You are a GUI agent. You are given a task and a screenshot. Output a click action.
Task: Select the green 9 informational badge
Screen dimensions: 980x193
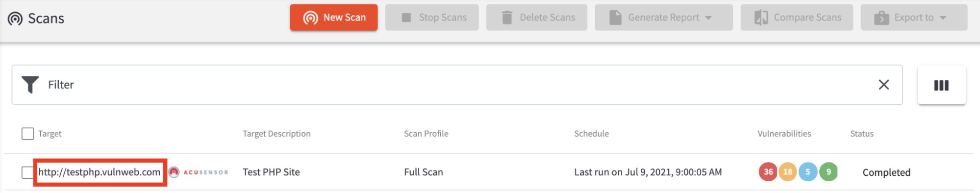click(x=829, y=172)
